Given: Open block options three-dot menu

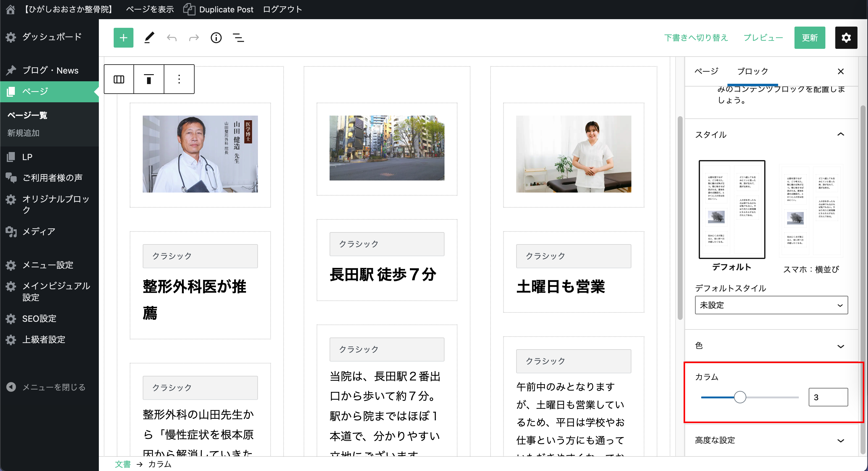Looking at the screenshot, I should (x=179, y=79).
